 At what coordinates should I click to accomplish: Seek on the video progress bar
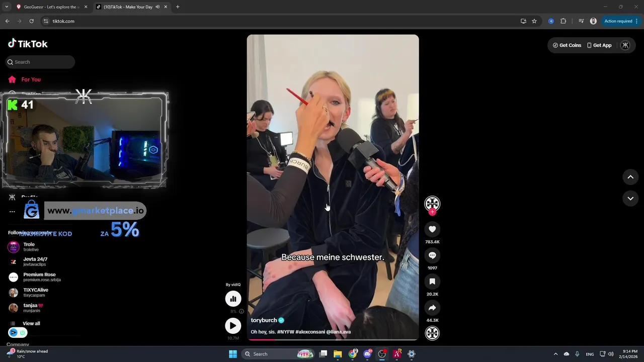(x=333, y=339)
